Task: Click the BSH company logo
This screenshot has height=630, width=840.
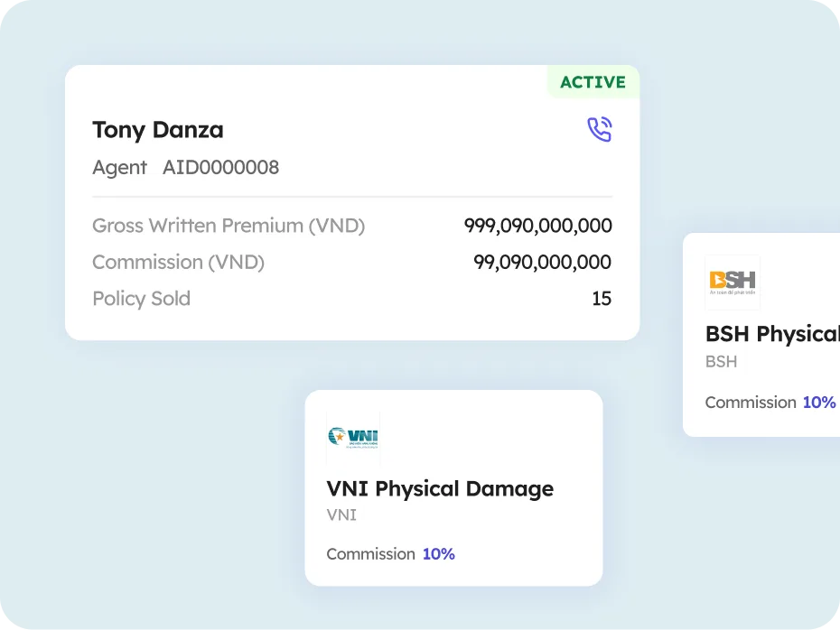Action: [733, 282]
